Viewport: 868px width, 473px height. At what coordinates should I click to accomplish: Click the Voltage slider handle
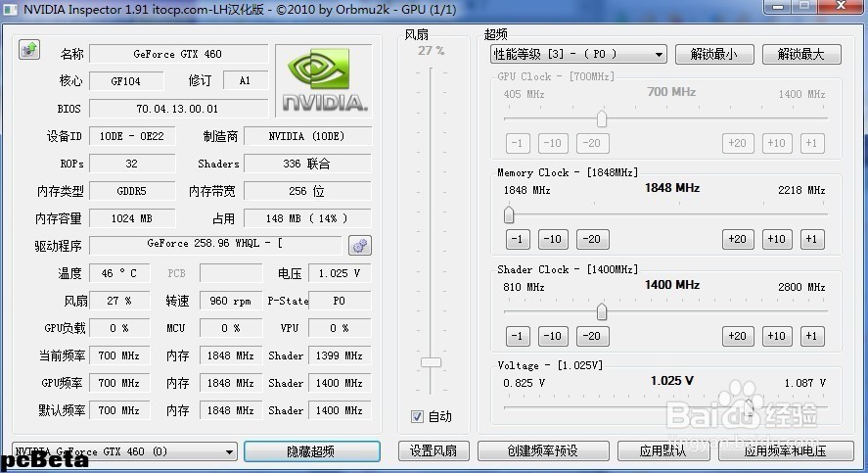(x=749, y=407)
